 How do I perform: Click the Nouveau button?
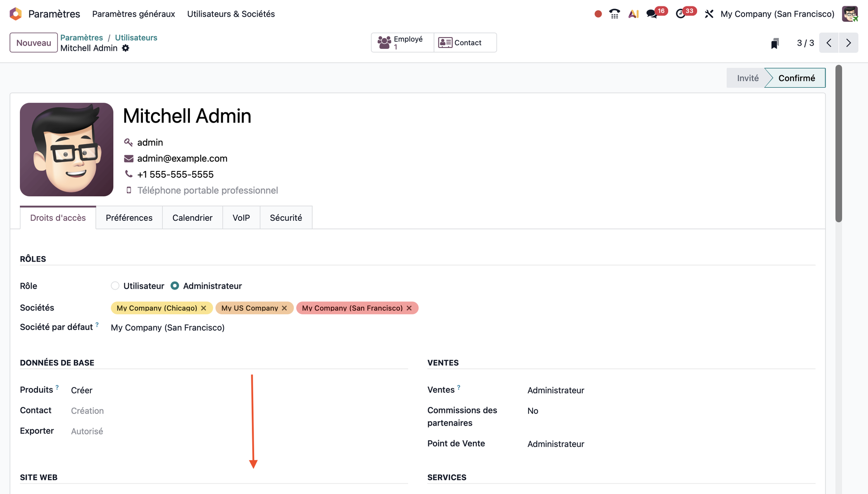pyautogui.click(x=33, y=43)
